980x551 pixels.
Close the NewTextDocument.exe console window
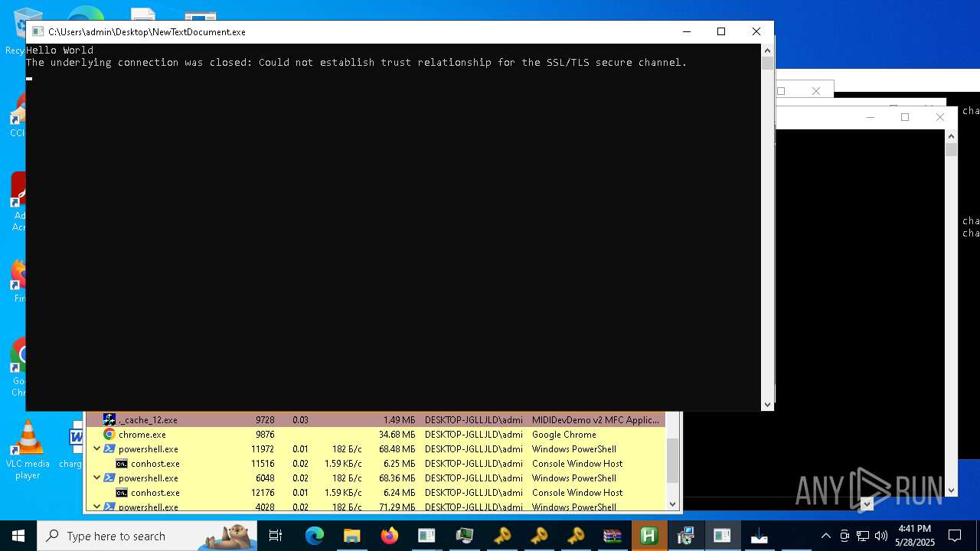(x=756, y=31)
